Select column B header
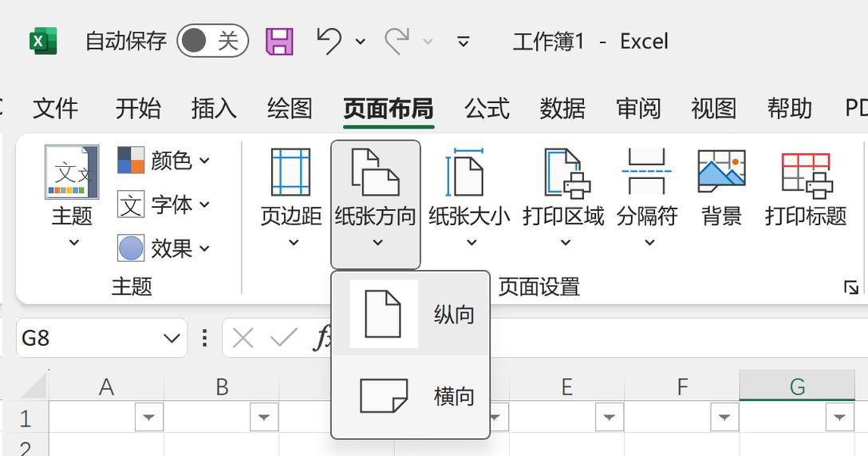Image resolution: width=868 pixels, height=456 pixels. coord(222,387)
